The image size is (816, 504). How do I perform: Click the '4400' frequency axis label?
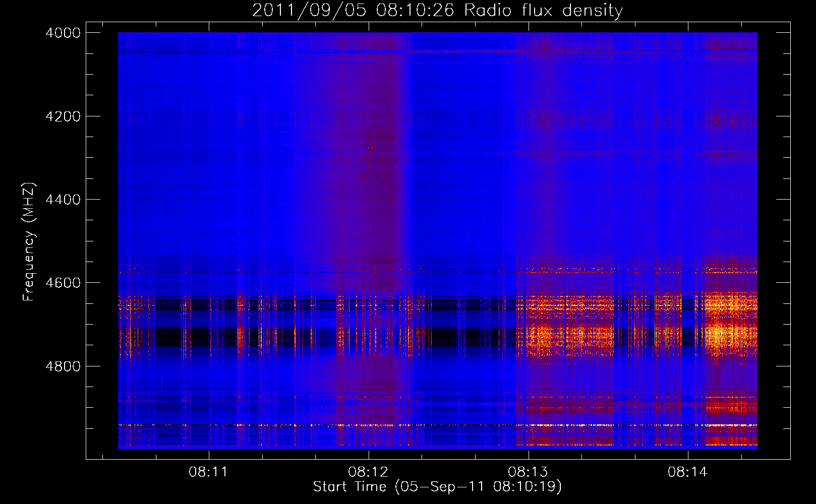point(63,200)
